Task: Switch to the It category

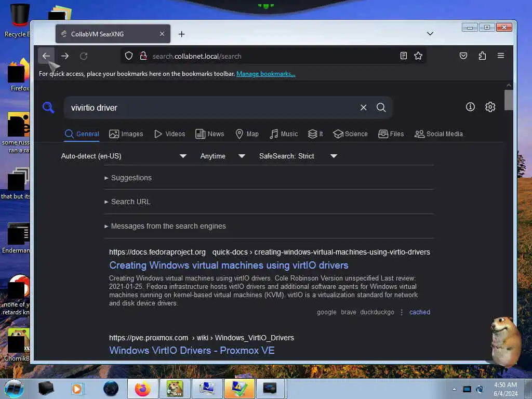Action: [315, 134]
